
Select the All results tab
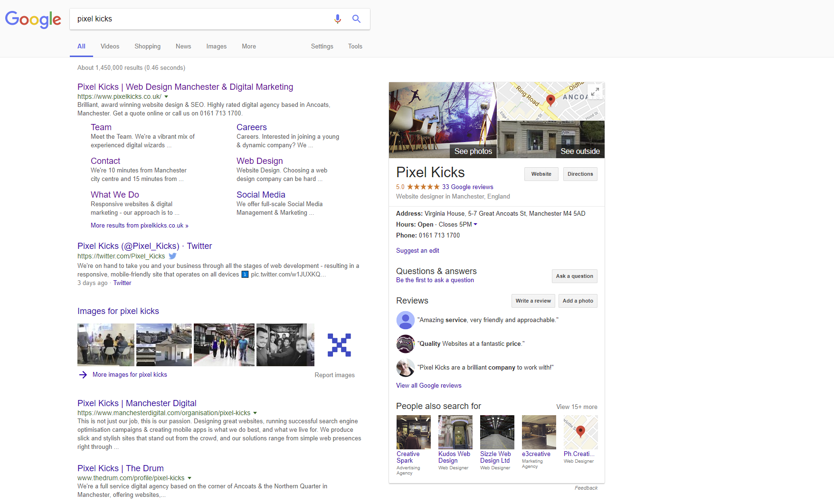point(81,47)
